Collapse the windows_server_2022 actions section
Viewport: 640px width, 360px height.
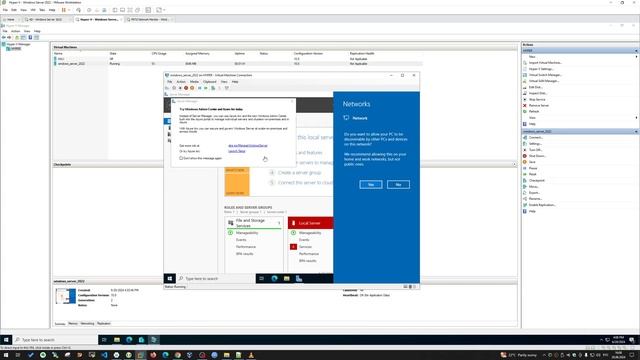click(636, 131)
